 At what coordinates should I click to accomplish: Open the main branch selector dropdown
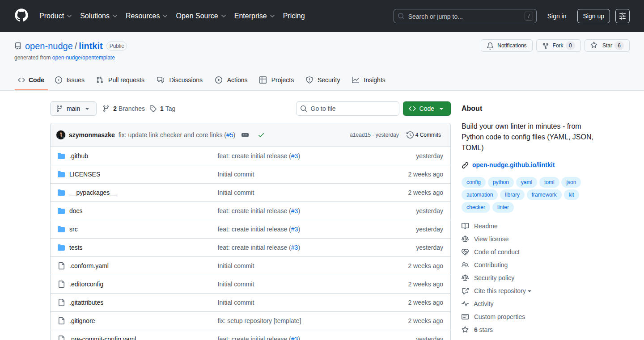73,109
